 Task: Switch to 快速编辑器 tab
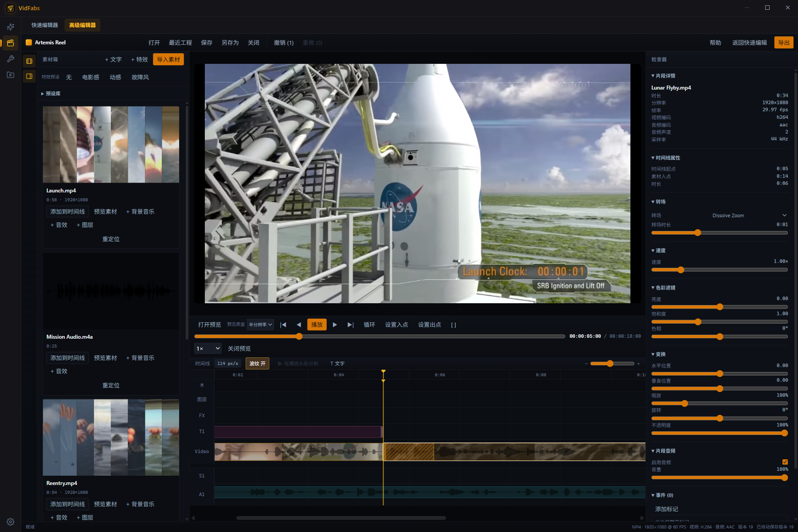[44, 25]
